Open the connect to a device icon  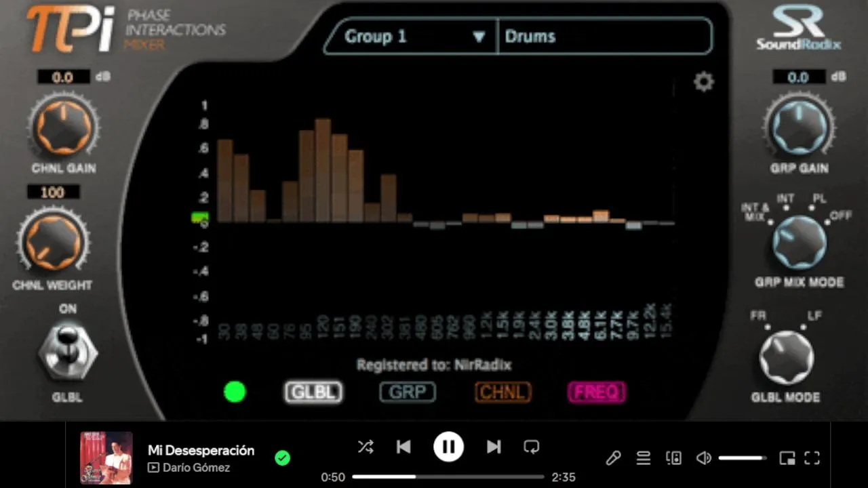(673, 458)
